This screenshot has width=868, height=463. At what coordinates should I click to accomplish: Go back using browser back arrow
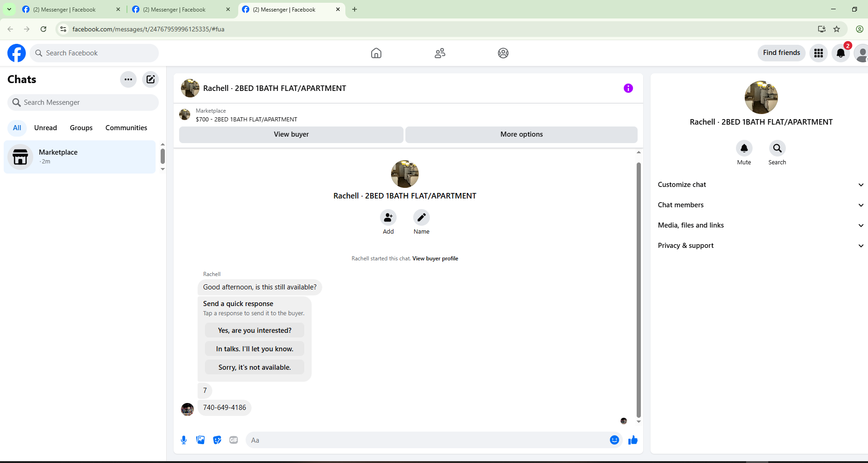point(10,29)
